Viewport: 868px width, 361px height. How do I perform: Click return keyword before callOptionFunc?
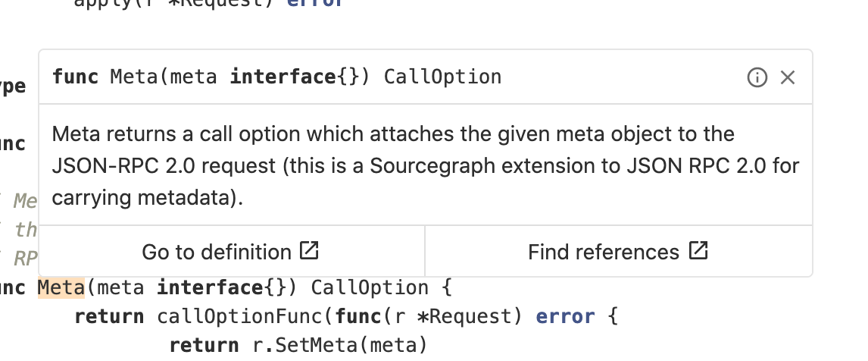[x=109, y=317]
